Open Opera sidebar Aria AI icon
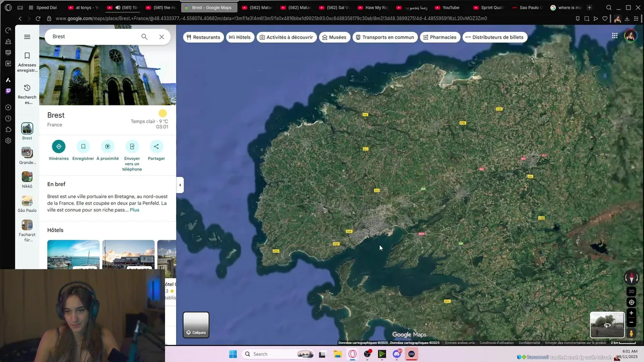The height and width of the screenshot is (362, 644). click(8, 80)
